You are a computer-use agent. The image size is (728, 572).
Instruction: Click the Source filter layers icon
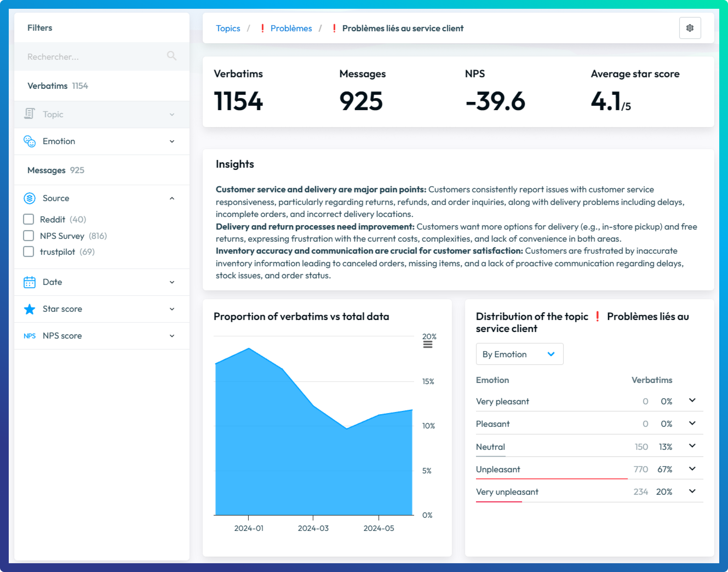[29, 198]
